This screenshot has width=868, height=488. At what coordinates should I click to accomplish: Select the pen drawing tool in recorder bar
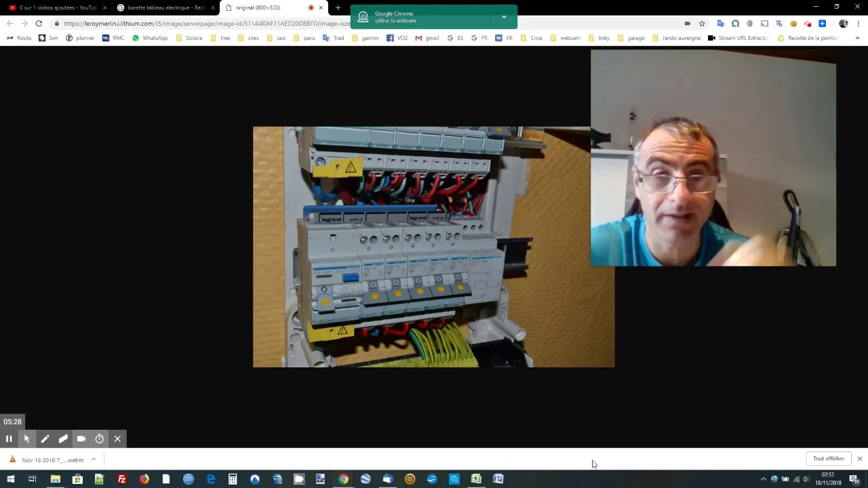45,439
